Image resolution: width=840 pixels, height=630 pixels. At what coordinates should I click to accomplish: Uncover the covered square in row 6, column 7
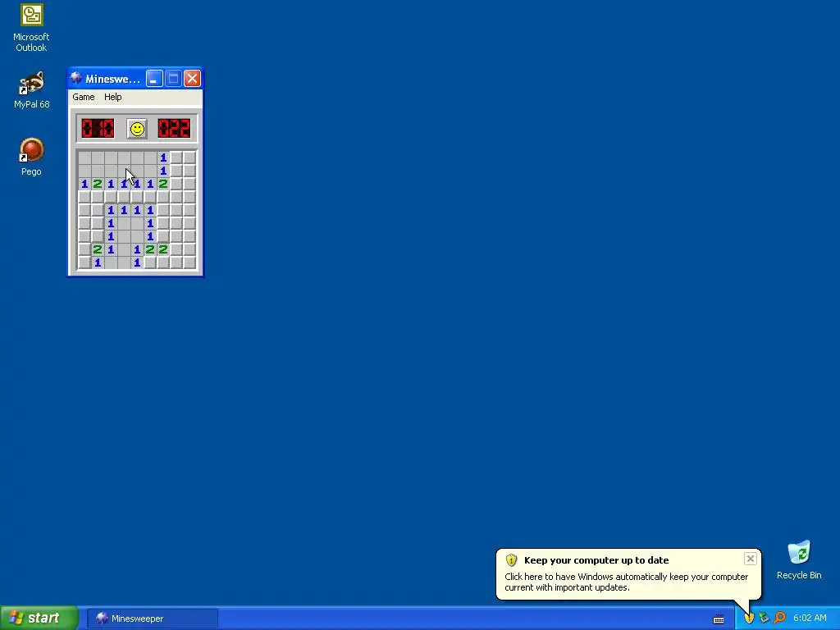point(163,223)
